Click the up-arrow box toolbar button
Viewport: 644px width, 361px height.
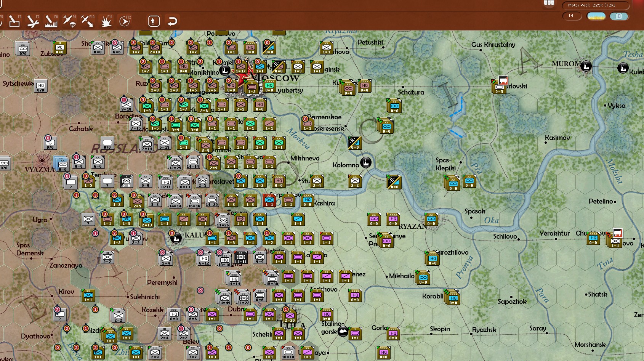point(154,21)
